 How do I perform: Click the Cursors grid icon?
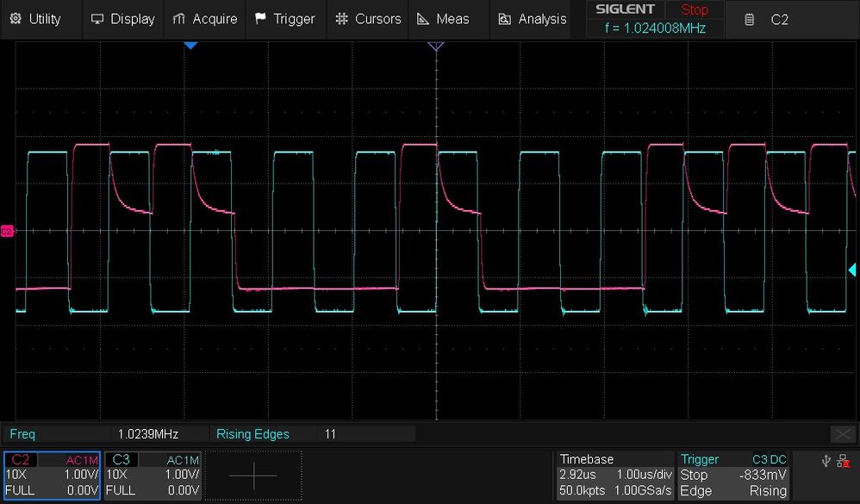click(x=342, y=19)
